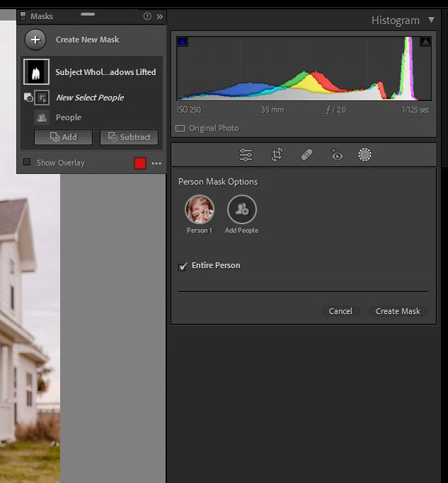This screenshot has height=483, width=448.
Task: Choose the Red Eye correction tool
Action: (336, 155)
